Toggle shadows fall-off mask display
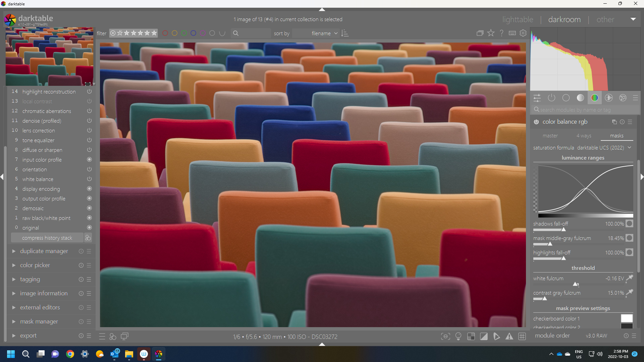The width and height of the screenshot is (644, 362). click(x=630, y=224)
